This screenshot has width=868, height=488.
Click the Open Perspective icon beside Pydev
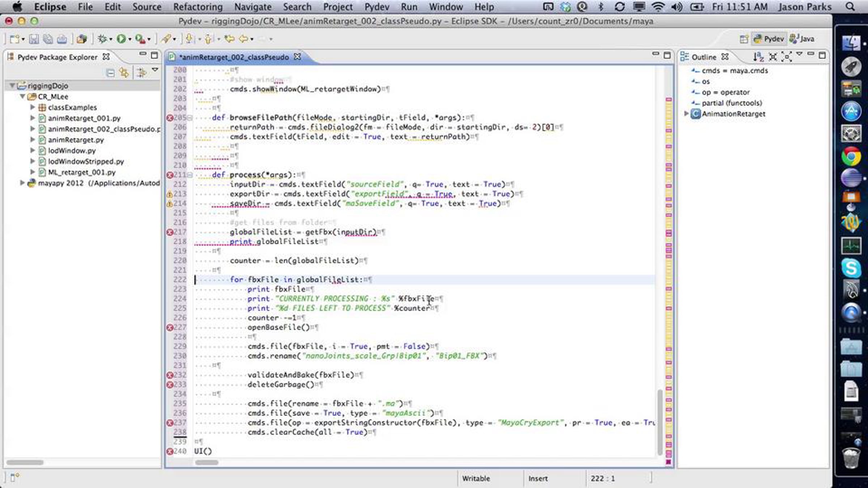744,39
